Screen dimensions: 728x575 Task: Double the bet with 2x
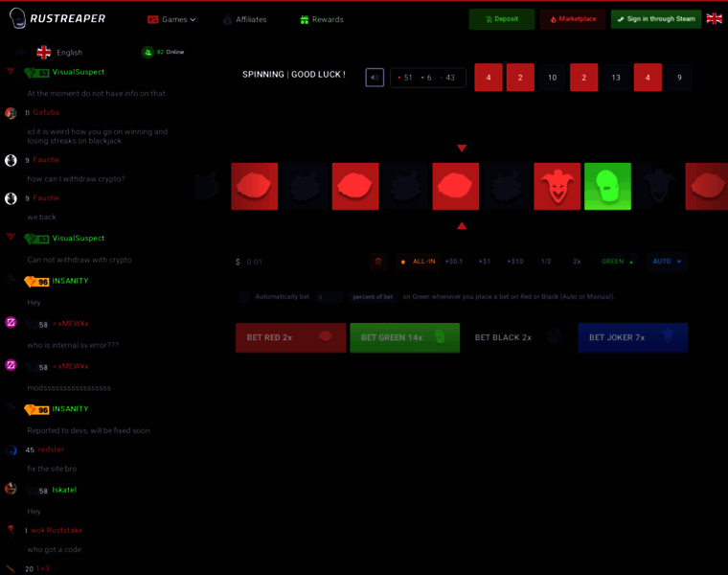point(577,262)
